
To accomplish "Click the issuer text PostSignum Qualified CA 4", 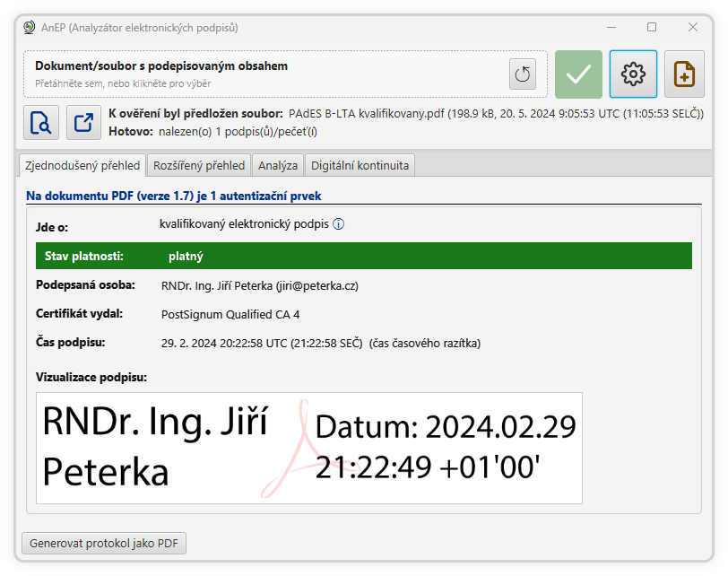I will (230, 315).
